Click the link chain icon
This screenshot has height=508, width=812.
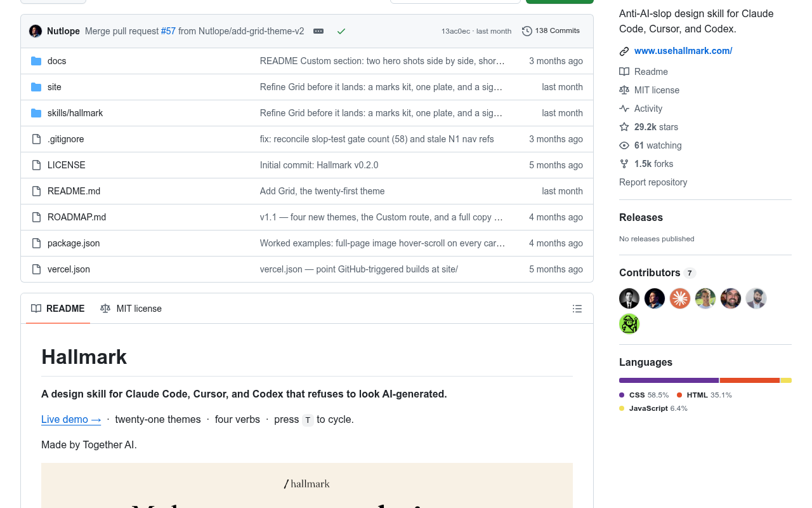point(624,51)
